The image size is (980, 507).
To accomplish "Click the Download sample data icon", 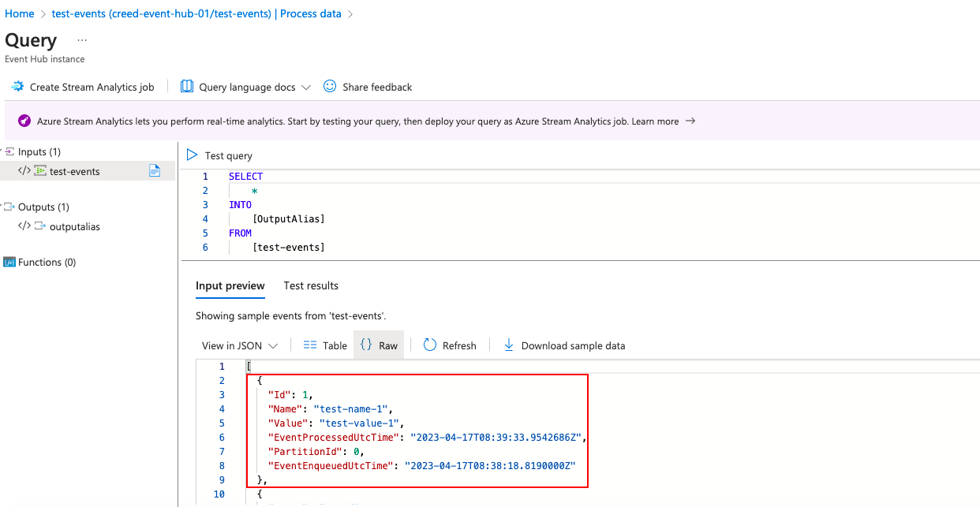I will (x=508, y=345).
